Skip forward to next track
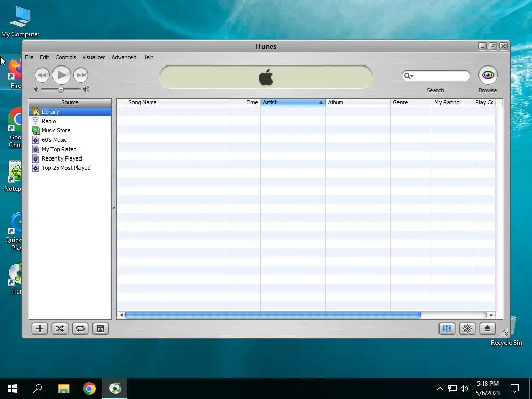Image resolution: width=532 pixels, height=399 pixels. click(x=81, y=75)
